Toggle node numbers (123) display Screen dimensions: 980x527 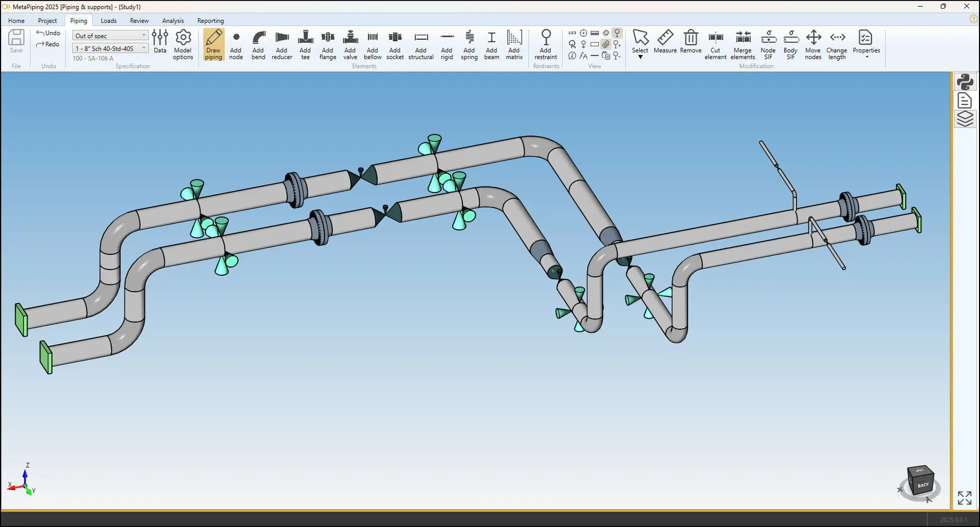pos(572,33)
